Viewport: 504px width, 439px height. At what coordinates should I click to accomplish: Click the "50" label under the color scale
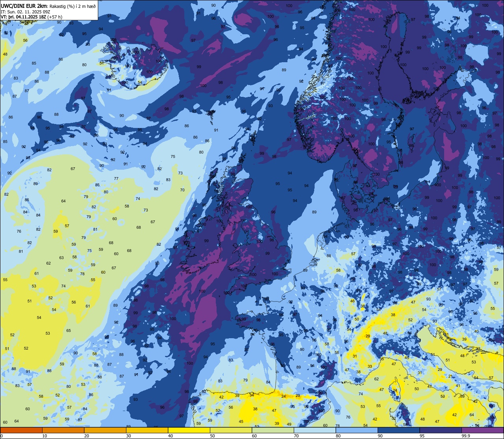[x=212, y=436]
